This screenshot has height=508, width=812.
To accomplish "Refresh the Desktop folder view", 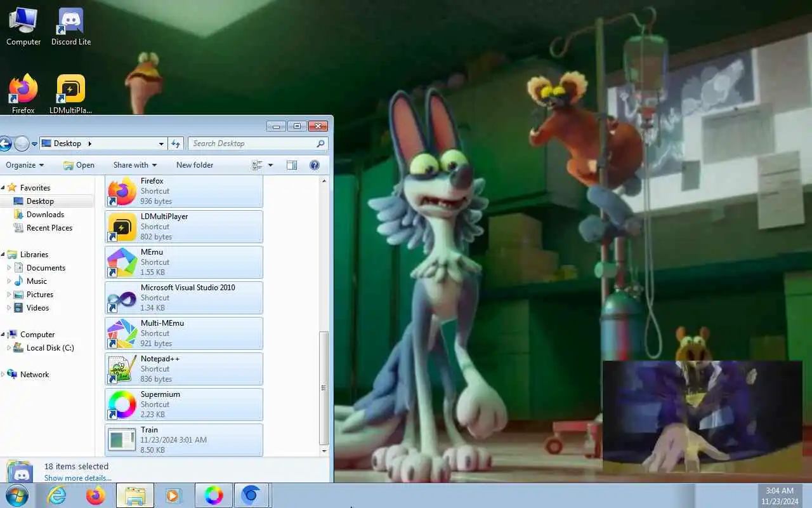I will [176, 144].
